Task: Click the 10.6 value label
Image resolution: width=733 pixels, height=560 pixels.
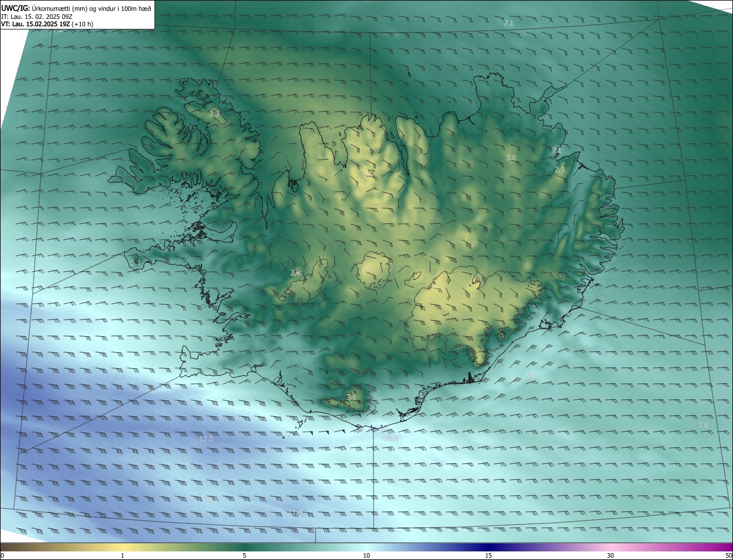Action: point(391,439)
